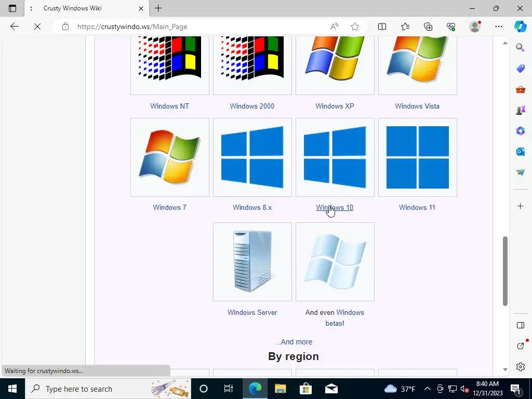
Task: Open the sidebar Search tool
Action: [520, 47]
